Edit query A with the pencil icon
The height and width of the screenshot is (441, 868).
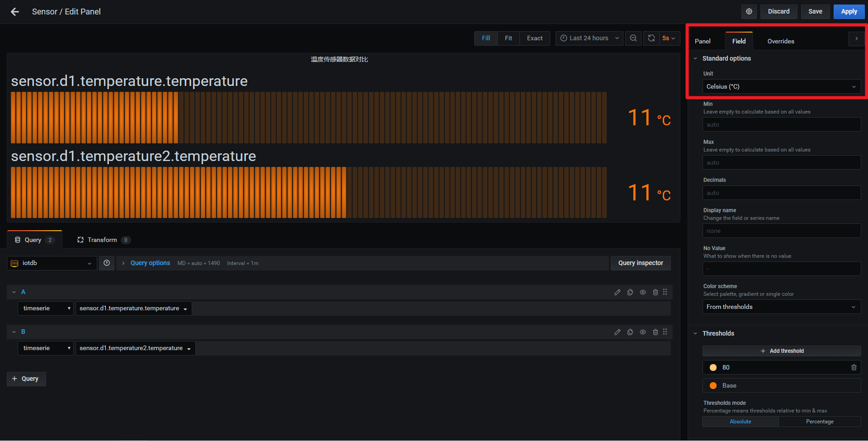(x=618, y=292)
